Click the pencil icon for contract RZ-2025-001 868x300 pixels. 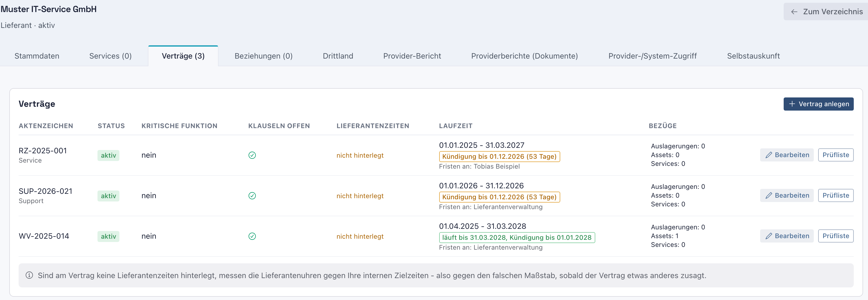coord(769,155)
